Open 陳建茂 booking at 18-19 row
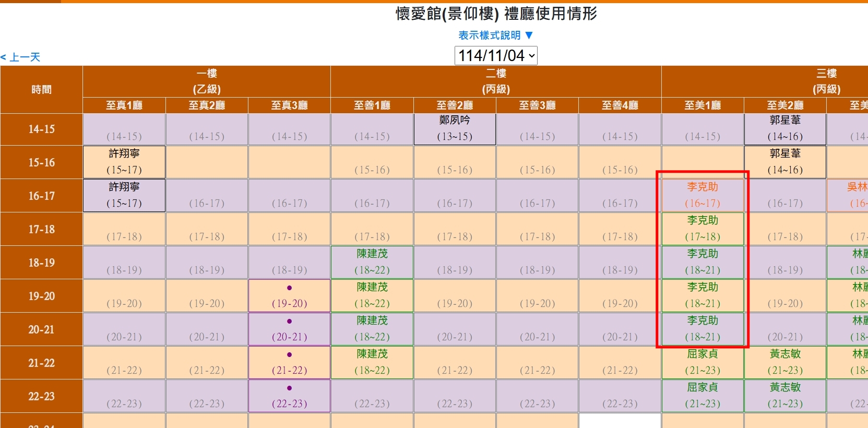Image resolution: width=868 pixels, height=428 pixels. (x=372, y=262)
